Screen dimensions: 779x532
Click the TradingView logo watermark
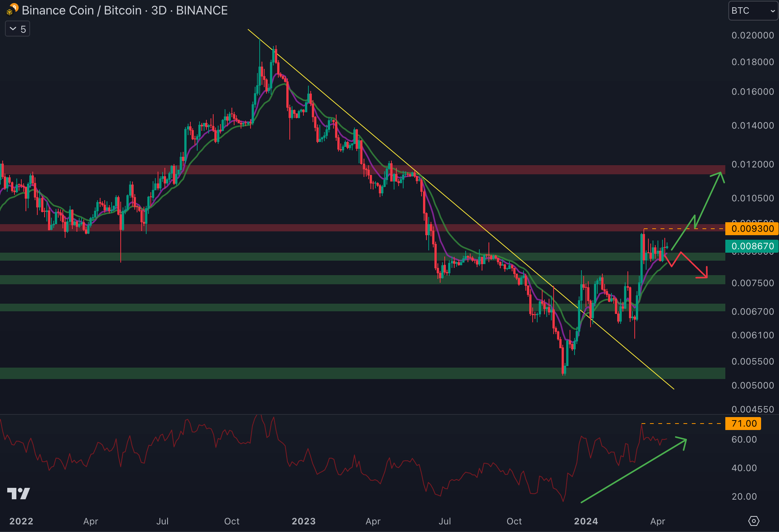click(x=19, y=494)
